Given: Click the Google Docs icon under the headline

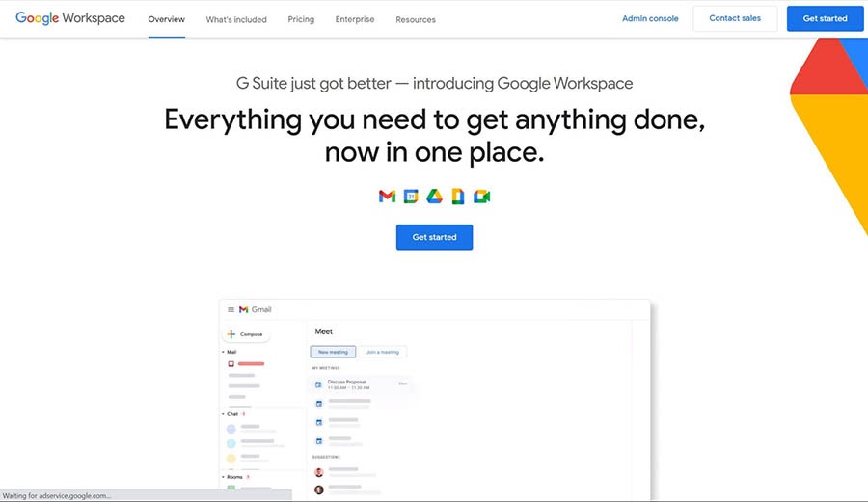Looking at the screenshot, I should pyautogui.click(x=458, y=197).
